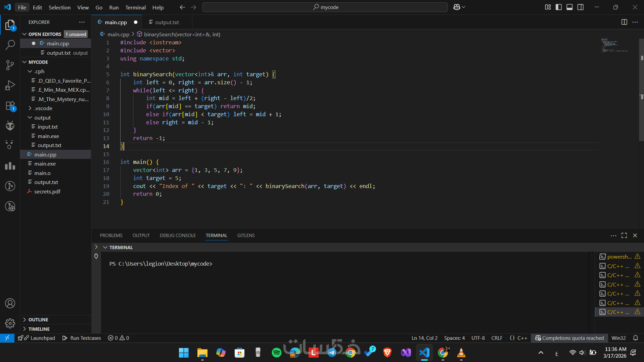Image resolution: width=644 pixels, height=362 pixels.
Task: Maximize the terminal panel size
Action: 624,235
